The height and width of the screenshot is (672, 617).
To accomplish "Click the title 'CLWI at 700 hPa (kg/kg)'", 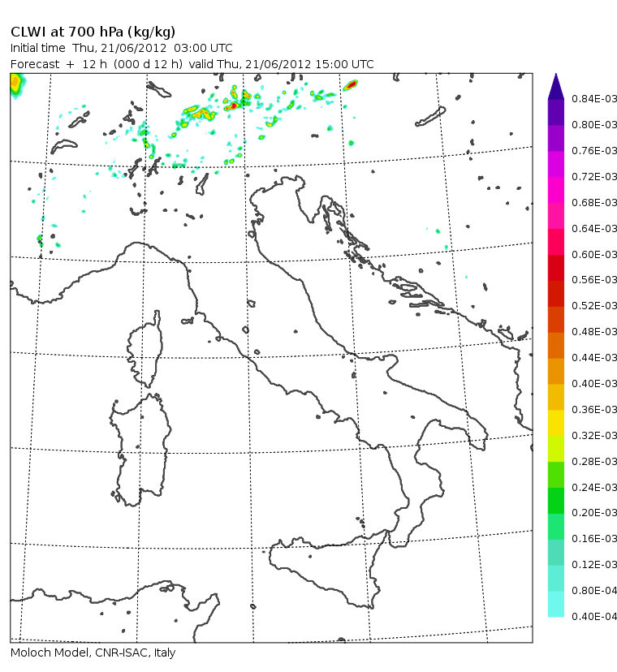I will pos(93,32).
